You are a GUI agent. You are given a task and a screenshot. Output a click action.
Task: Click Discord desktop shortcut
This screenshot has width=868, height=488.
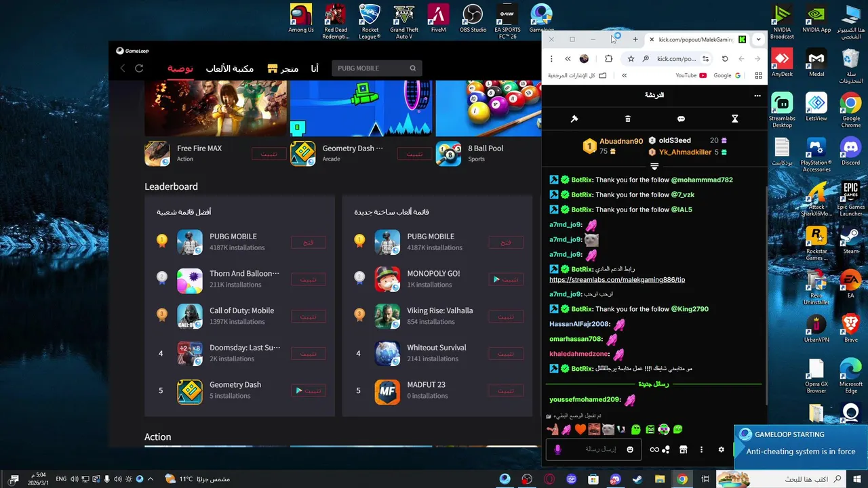(x=850, y=150)
